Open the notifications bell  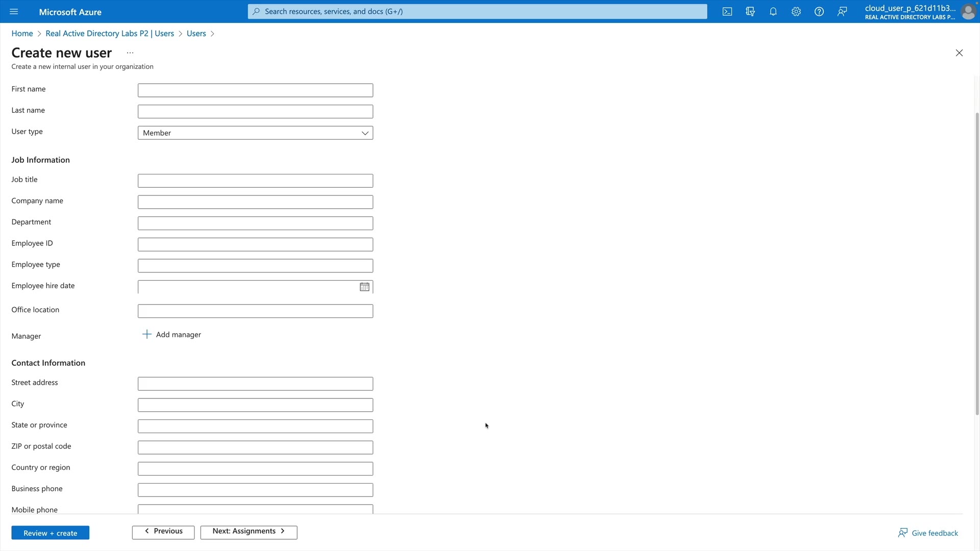(773, 12)
